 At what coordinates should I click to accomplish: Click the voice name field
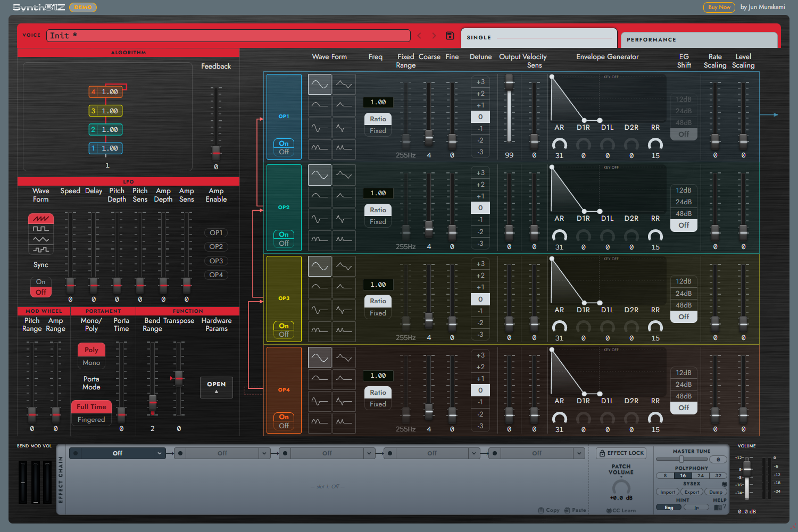click(229, 36)
